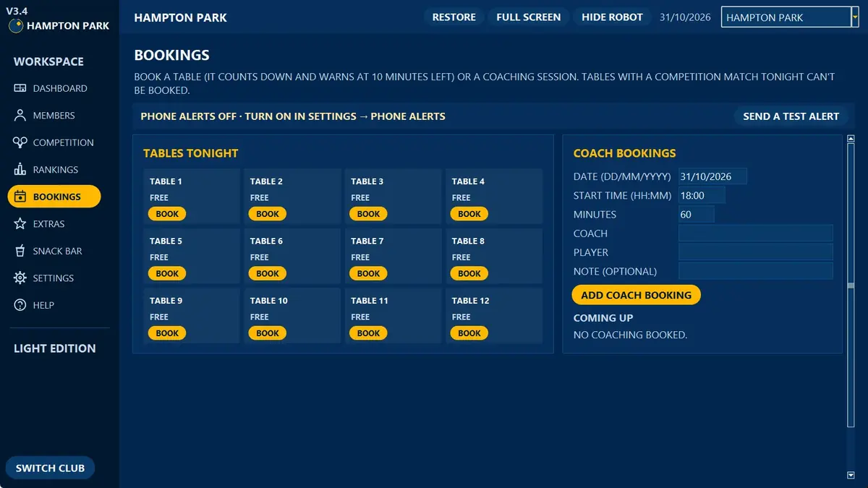868x488 pixels.
Task: Book Table 6
Action: [268, 273]
